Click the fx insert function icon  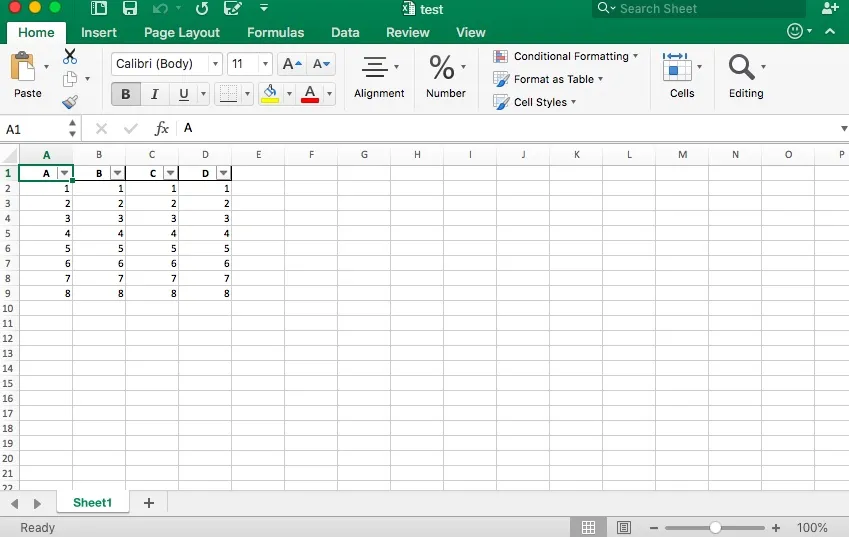pos(161,128)
